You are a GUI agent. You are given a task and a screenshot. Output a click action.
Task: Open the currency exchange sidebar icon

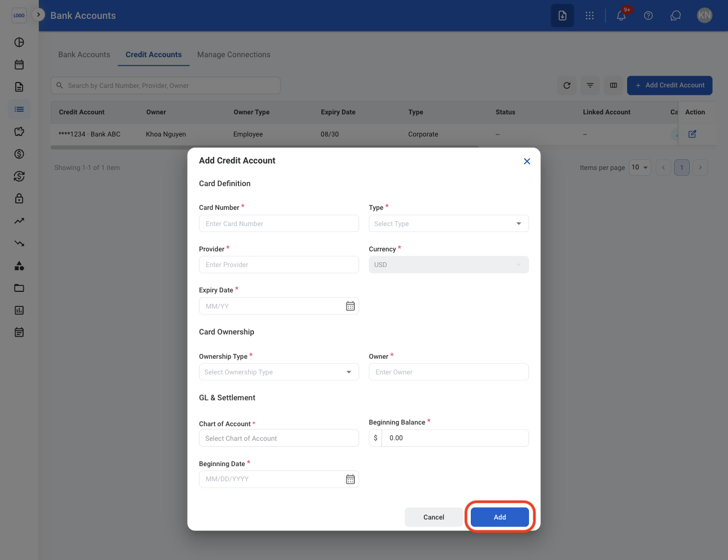point(19,176)
